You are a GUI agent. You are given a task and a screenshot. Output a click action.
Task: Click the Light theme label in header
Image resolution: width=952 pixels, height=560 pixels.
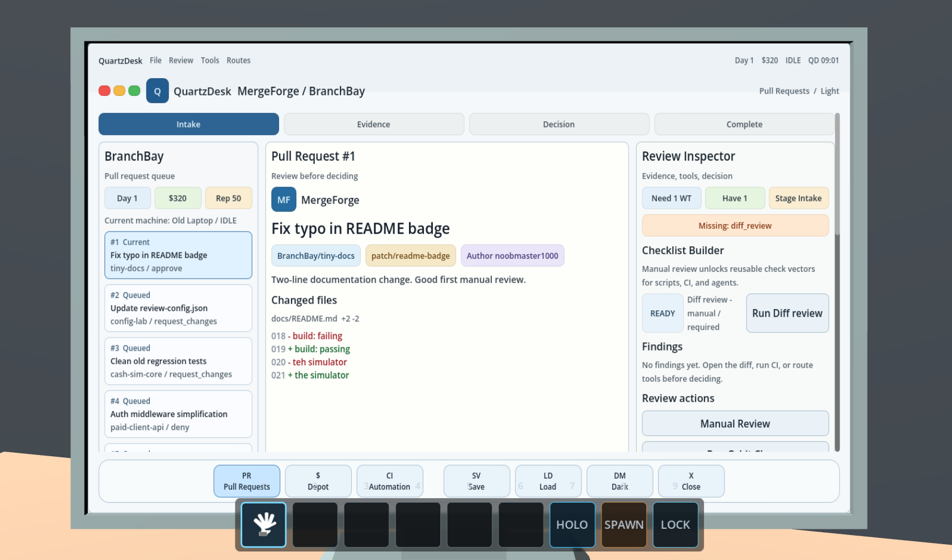829,91
